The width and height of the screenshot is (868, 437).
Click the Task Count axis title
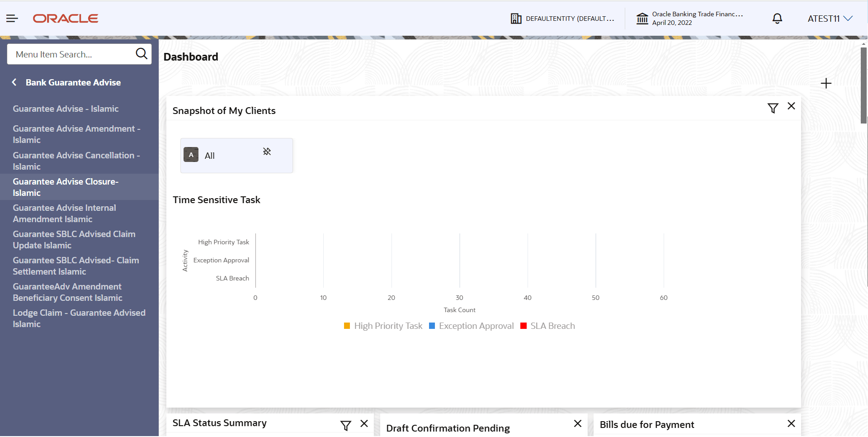[x=459, y=310]
